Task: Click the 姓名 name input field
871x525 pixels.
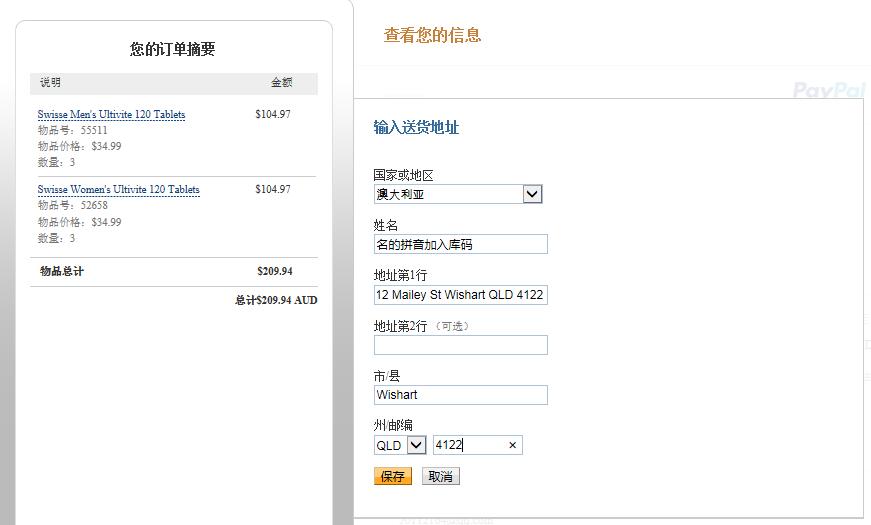Action: click(x=460, y=244)
